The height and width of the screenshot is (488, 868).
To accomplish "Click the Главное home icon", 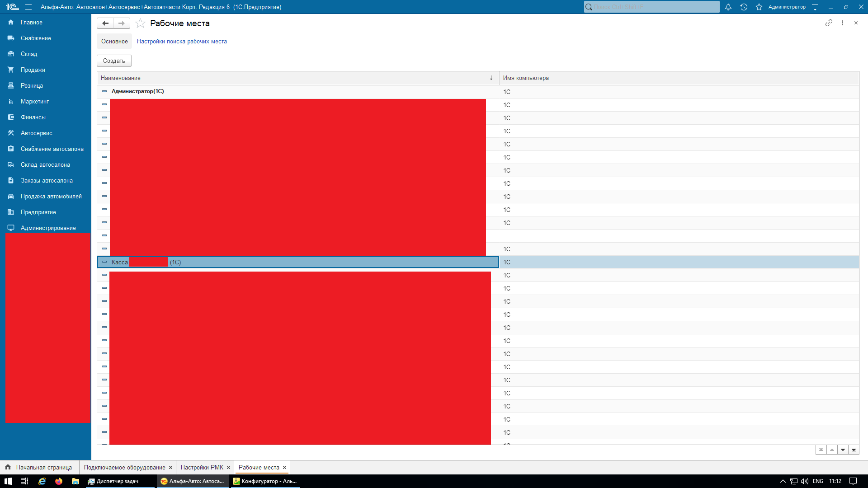I will [x=11, y=22].
